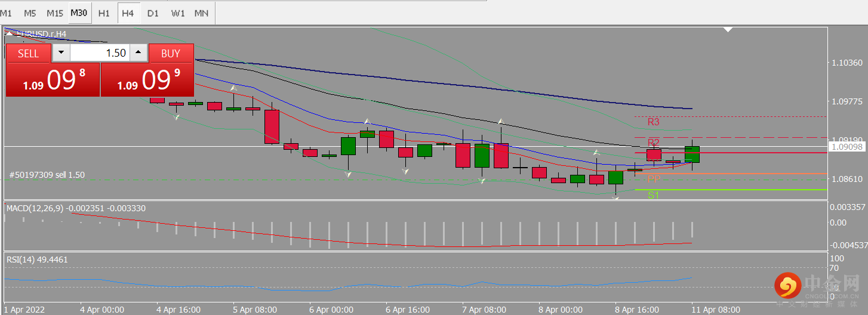The height and width of the screenshot is (315, 868).
Task: Click the 5 Apr 08:00 time label
Action: [x=255, y=310]
